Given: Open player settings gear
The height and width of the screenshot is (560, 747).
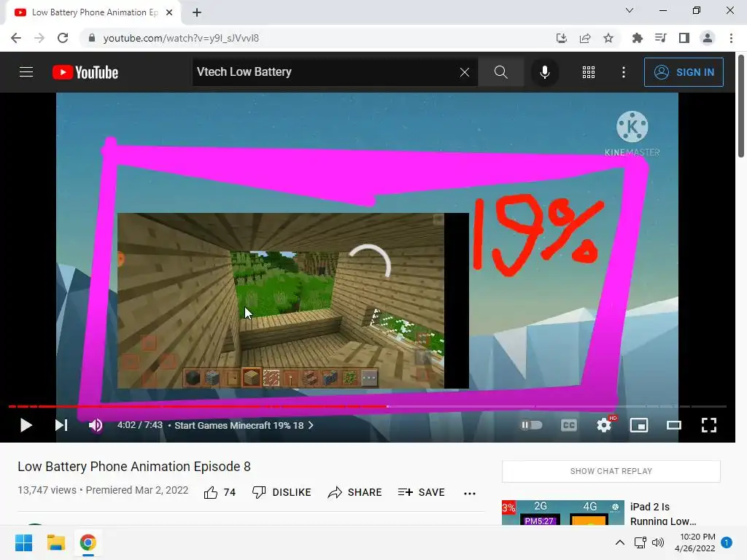Looking at the screenshot, I should point(604,425).
